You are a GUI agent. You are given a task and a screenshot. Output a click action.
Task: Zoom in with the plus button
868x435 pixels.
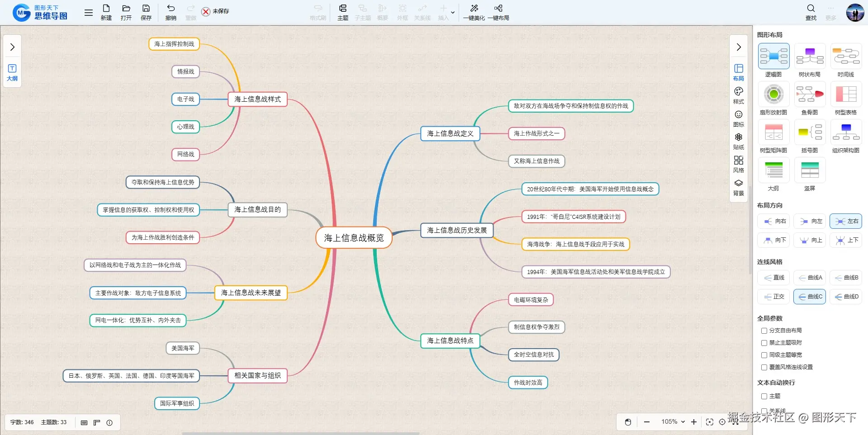point(694,422)
